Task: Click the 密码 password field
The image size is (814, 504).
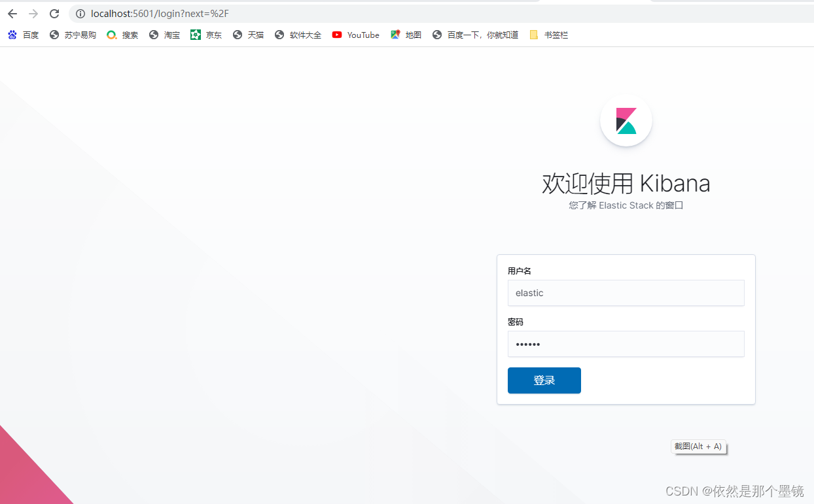Action: pyautogui.click(x=626, y=344)
